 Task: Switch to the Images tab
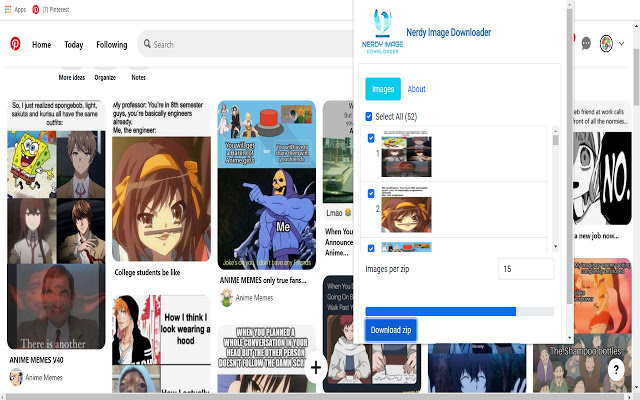click(383, 89)
